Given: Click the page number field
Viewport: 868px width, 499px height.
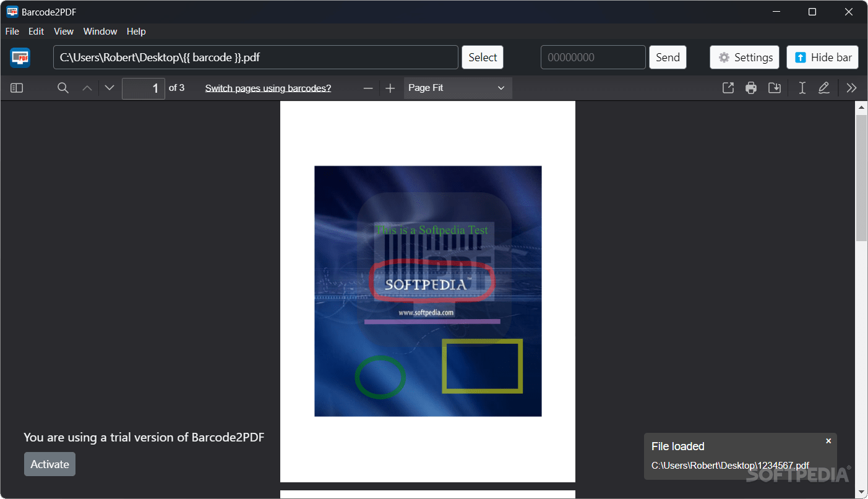Looking at the screenshot, I should coord(144,88).
